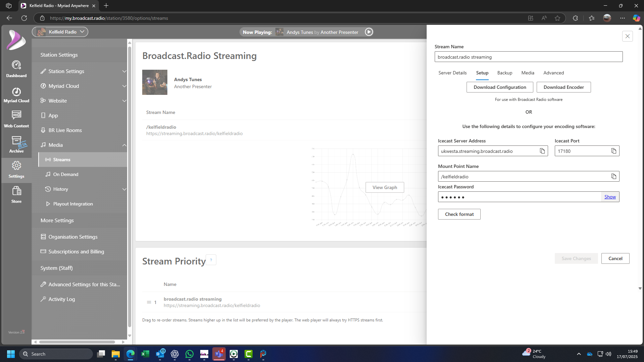This screenshot has width=644, height=362.
Task: Switch to Server Details tab
Action: tap(452, 73)
